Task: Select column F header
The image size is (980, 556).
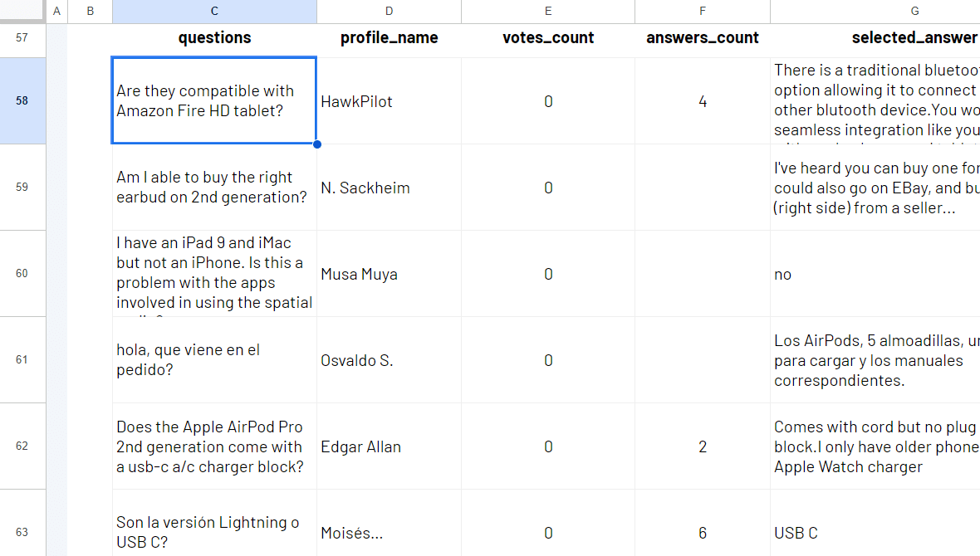Action: point(703,11)
